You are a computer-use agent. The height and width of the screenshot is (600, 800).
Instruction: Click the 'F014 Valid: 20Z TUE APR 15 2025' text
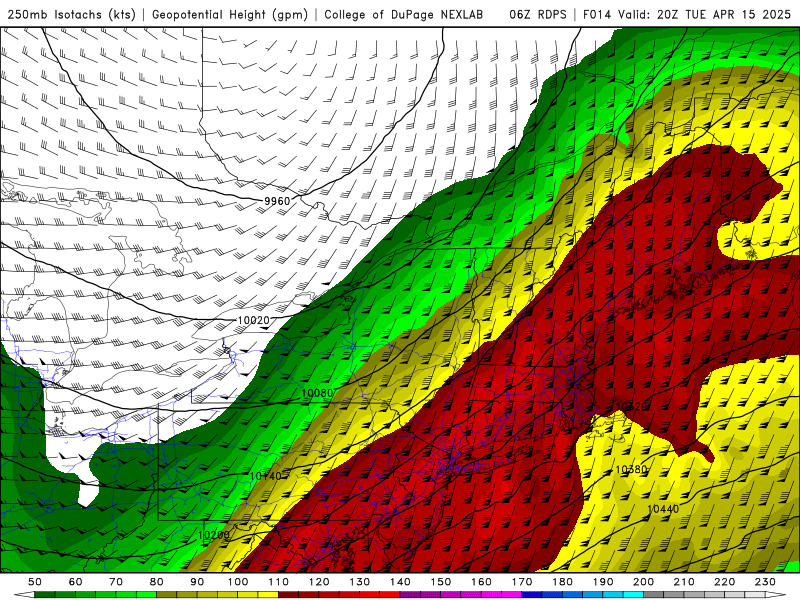point(687,14)
